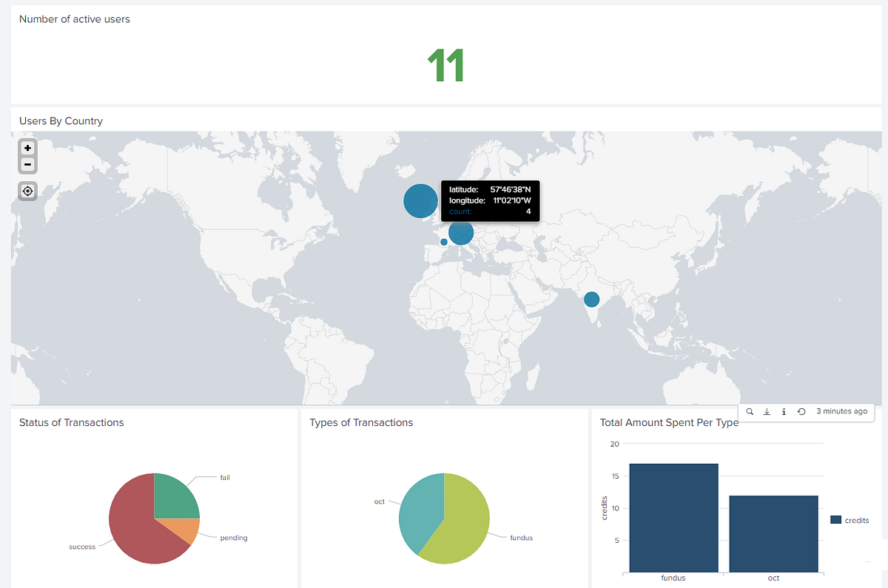This screenshot has height=588, width=888.
Task: Click the large bubble over Scandinavia on the map
Action: [x=420, y=200]
